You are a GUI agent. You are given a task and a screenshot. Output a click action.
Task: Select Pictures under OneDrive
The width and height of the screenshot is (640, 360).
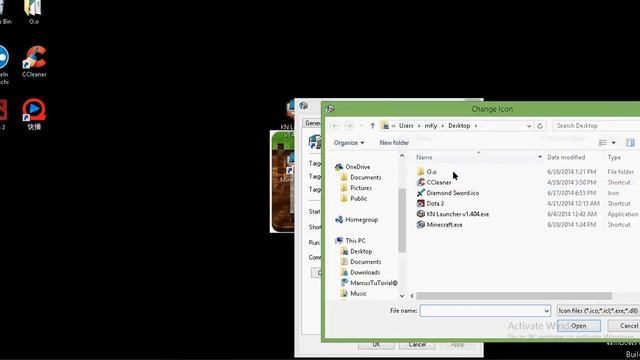(x=361, y=188)
